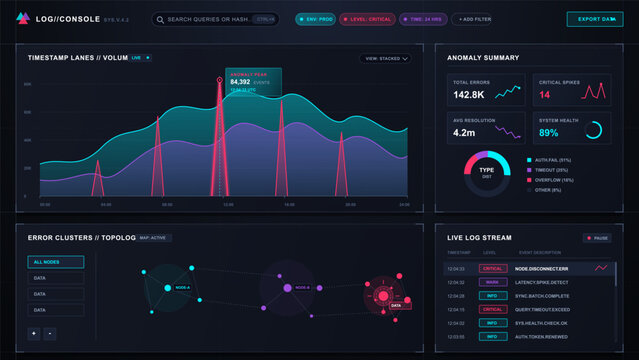Image resolution: width=639 pixels, height=360 pixels.
Task: Click the Live Log Stream scrollbar thumb
Action: tap(615, 274)
